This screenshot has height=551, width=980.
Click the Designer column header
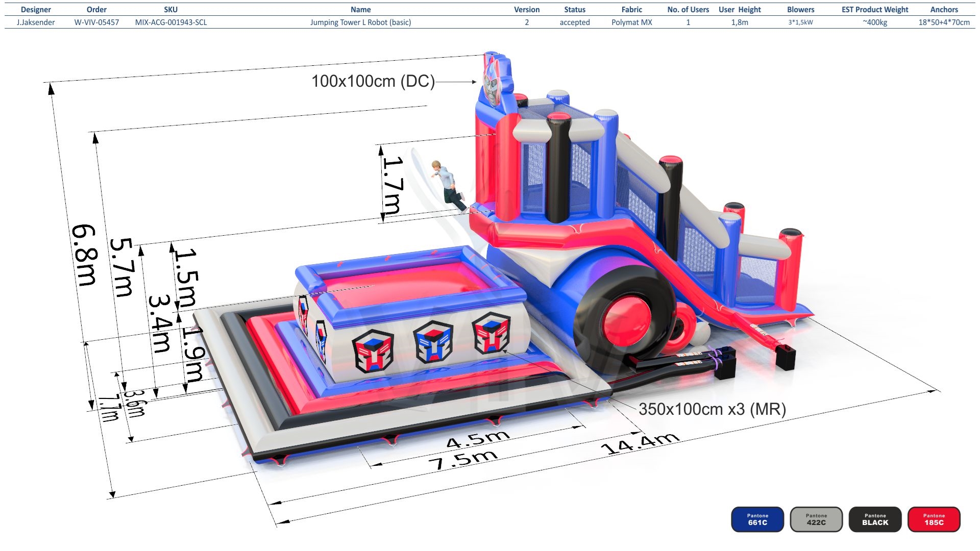[x=36, y=10]
